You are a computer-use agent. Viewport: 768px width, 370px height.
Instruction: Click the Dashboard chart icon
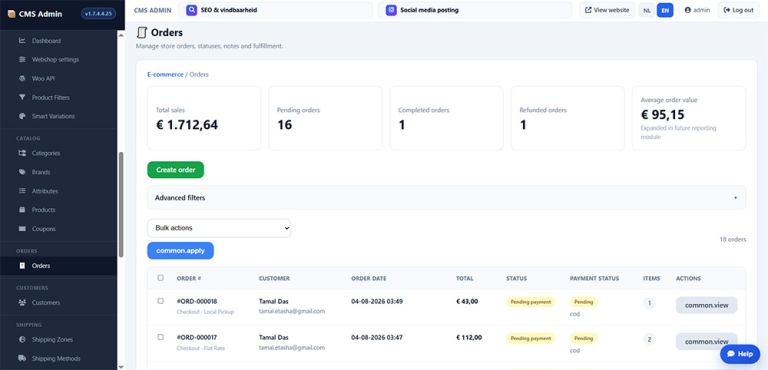pyautogui.click(x=22, y=41)
